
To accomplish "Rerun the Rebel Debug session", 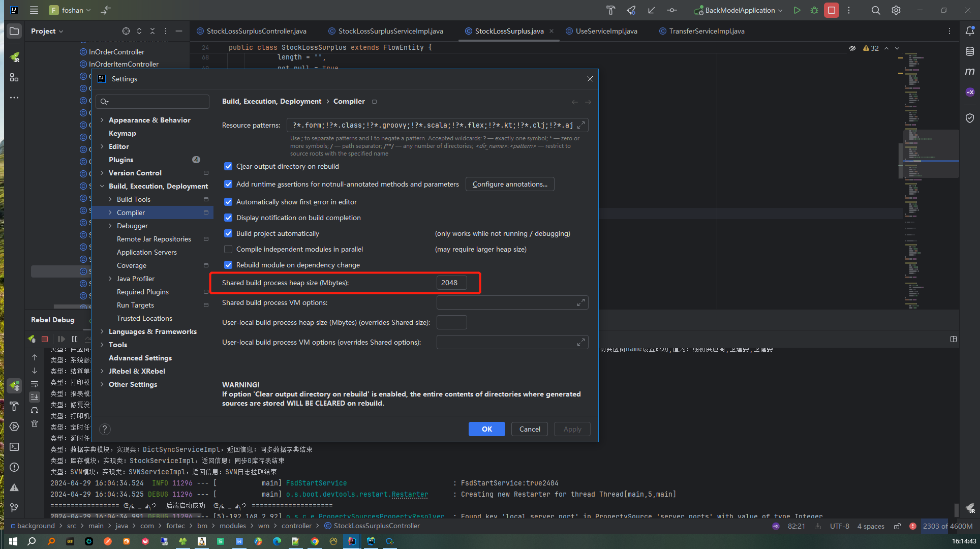I will (32, 339).
